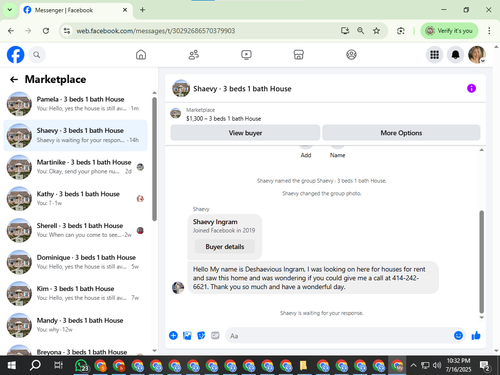Click the More Options button

(x=401, y=133)
